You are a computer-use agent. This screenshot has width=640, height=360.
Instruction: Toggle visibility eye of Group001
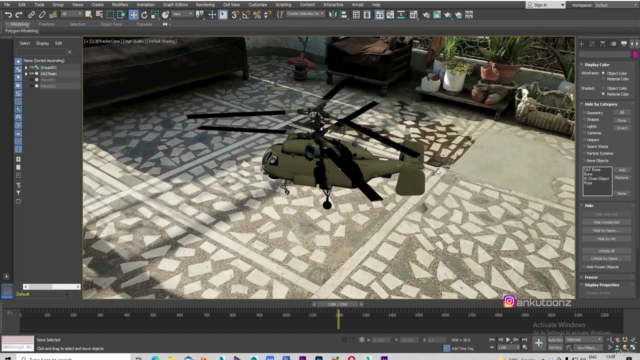coord(31,67)
